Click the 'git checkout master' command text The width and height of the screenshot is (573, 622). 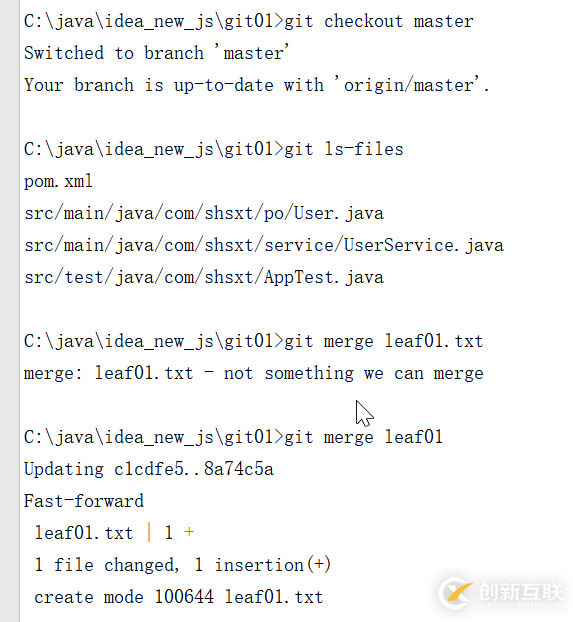coord(379,21)
